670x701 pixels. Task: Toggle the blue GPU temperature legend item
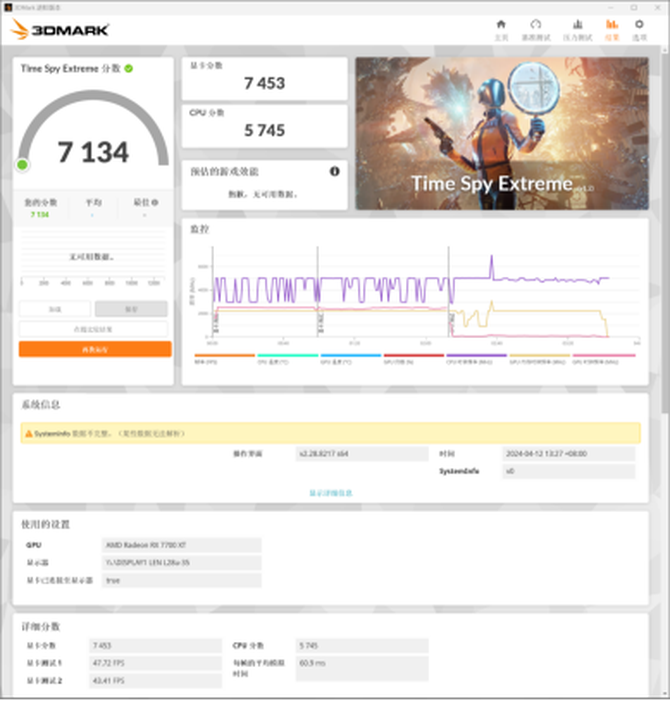click(350, 359)
